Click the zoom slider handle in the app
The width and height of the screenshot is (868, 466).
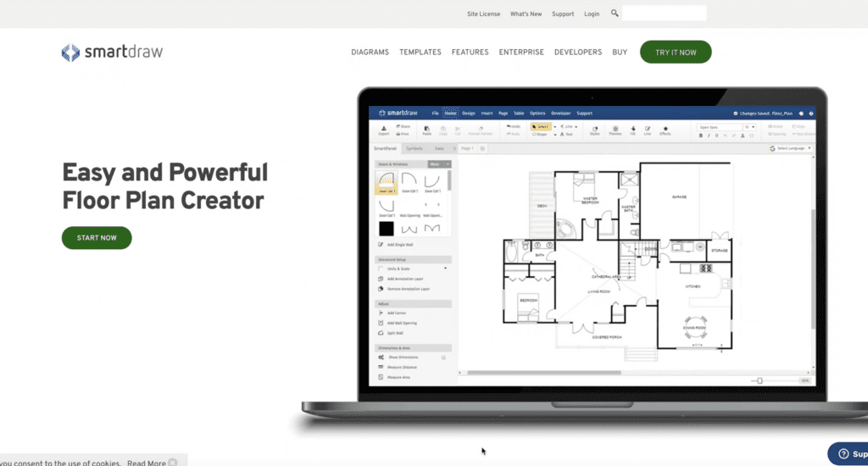[759, 380]
